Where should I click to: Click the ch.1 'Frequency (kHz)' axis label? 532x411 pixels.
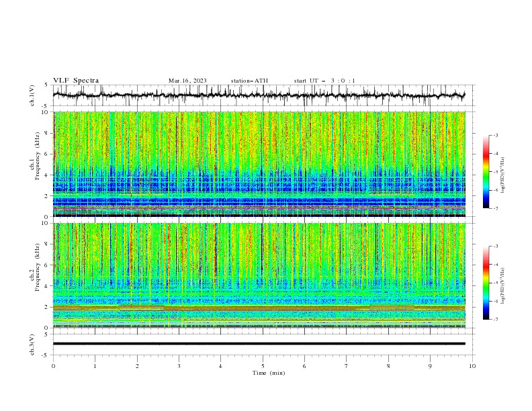coord(37,154)
